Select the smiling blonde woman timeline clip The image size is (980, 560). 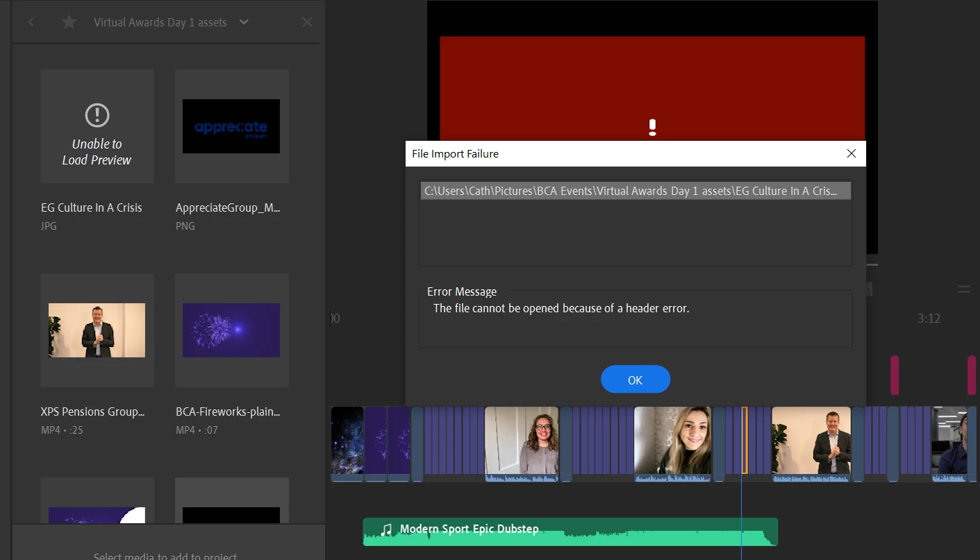click(x=673, y=444)
